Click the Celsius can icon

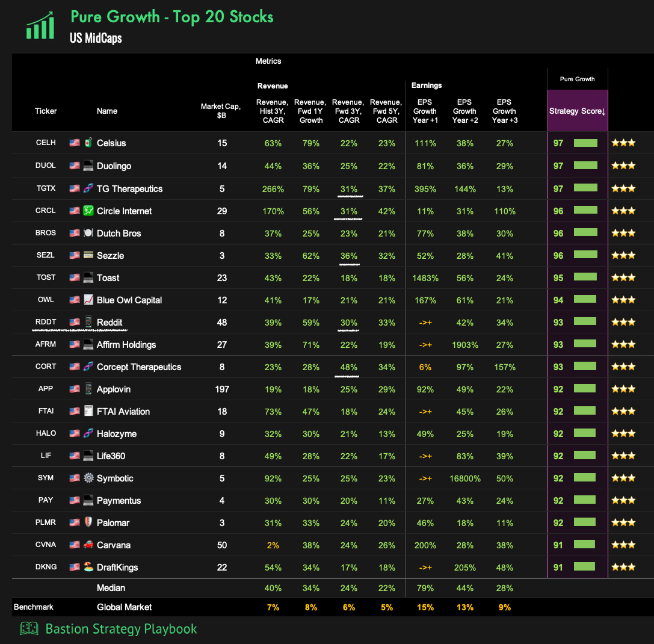(x=88, y=142)
